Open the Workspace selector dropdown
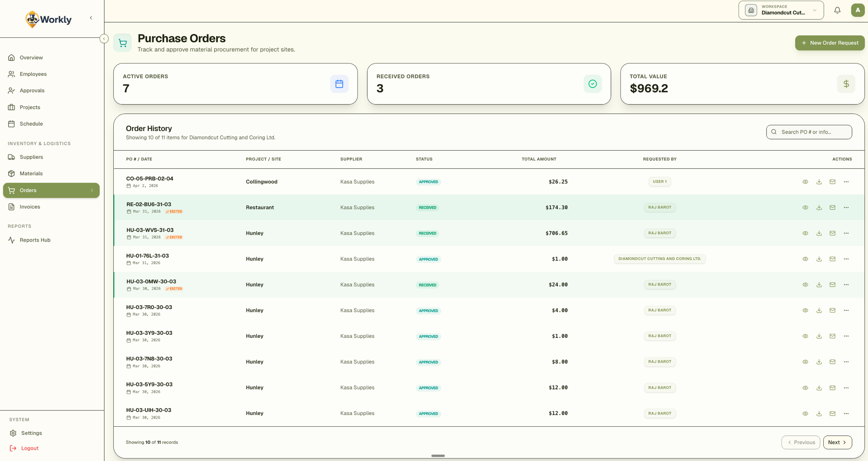Screen dimensions: 868x461 point(781,10)
